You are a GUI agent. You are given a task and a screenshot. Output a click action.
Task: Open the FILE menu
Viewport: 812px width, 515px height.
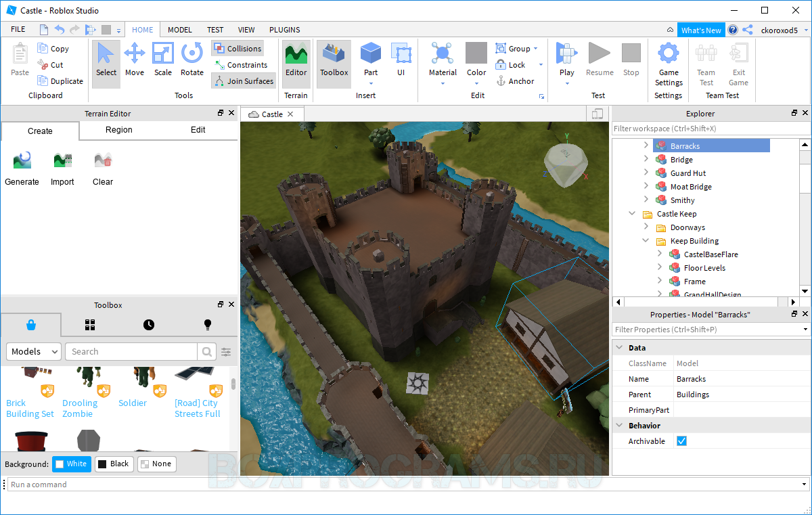click(18, 30)
